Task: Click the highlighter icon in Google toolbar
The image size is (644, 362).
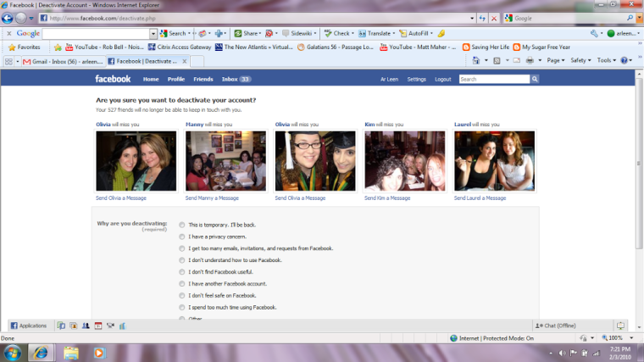Action: click(x=441, y=33)
